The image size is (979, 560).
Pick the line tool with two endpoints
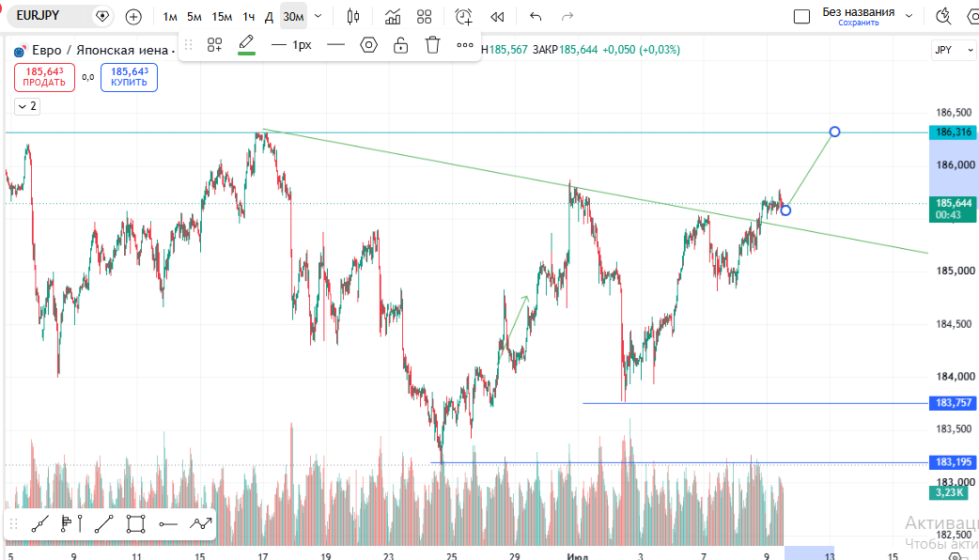point(103,524)
